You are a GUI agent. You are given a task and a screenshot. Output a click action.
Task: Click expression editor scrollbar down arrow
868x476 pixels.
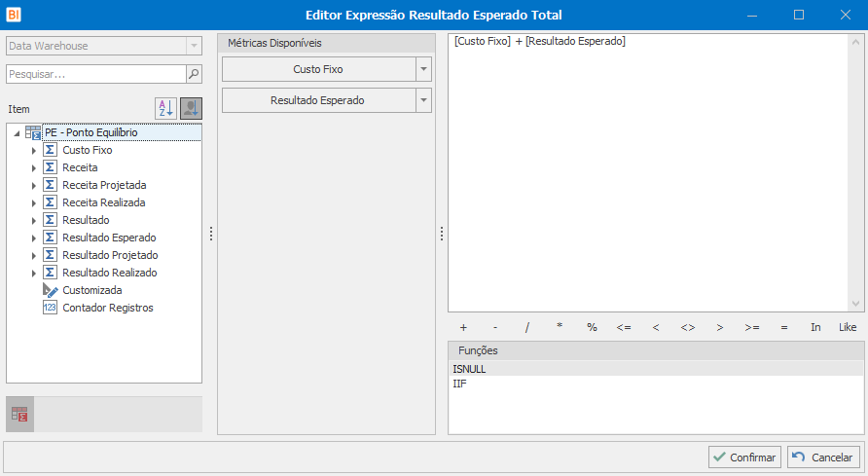click(855, 304)
